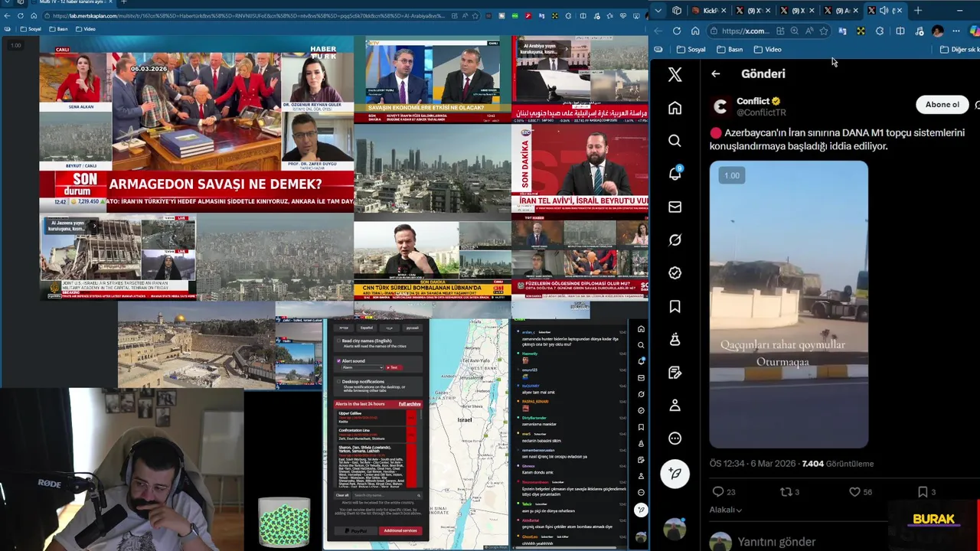Open the right browser's three-dot settings menu

tap(956, 31)
